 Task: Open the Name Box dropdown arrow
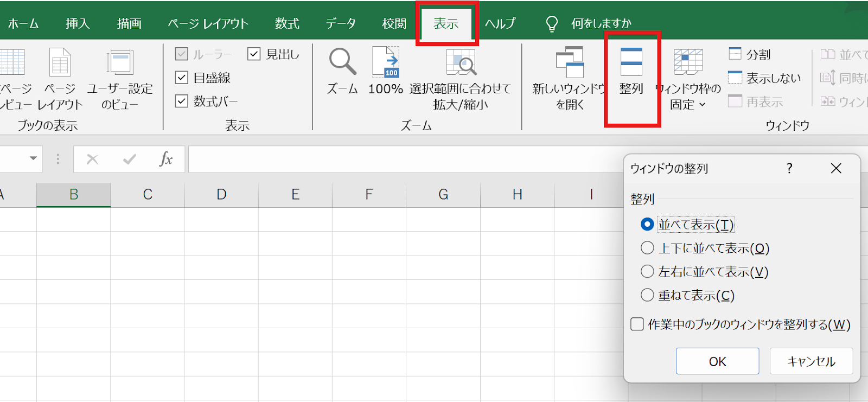[x=33, y=158]
